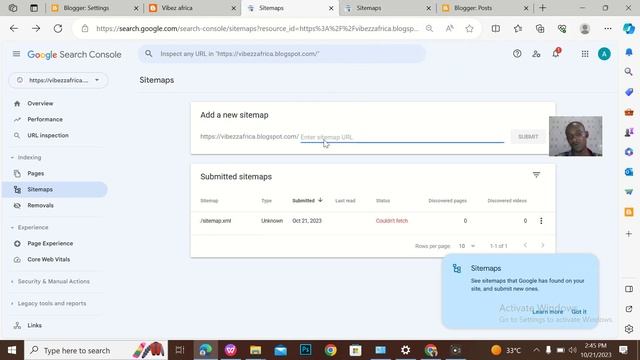The width and height of the screenshot is (640, 360).
Task: Open the help question mark icon
Action: 517,54
